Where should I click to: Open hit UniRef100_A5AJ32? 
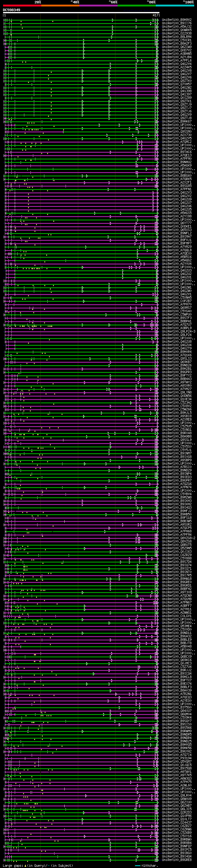point(177,26)
